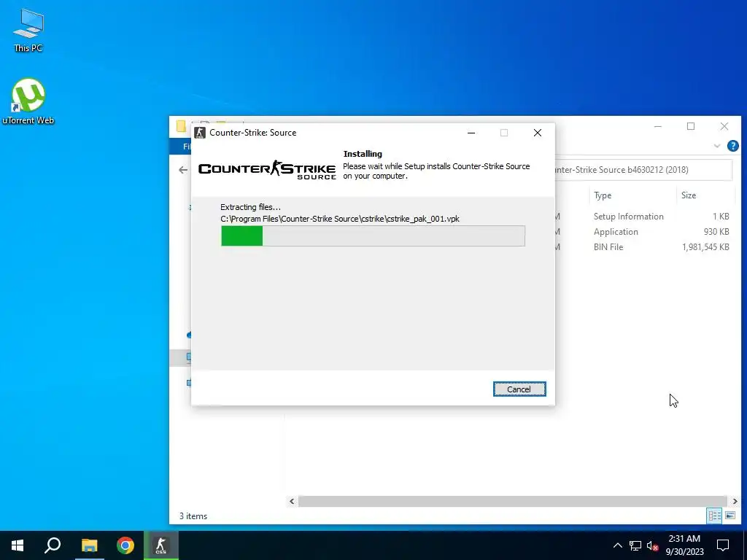Switch to File Explorer in the taskbar
The image size is (747, 560).
[x=89, y=545]
